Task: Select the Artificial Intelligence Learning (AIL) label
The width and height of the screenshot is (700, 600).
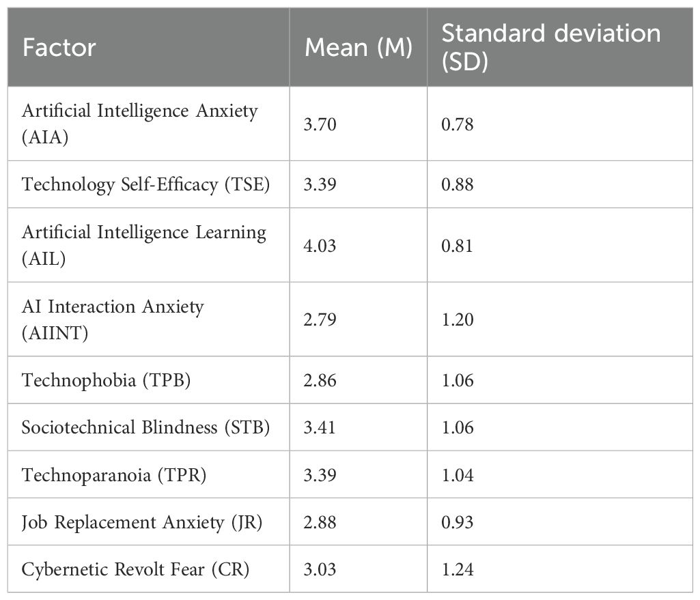Action: 143,245
